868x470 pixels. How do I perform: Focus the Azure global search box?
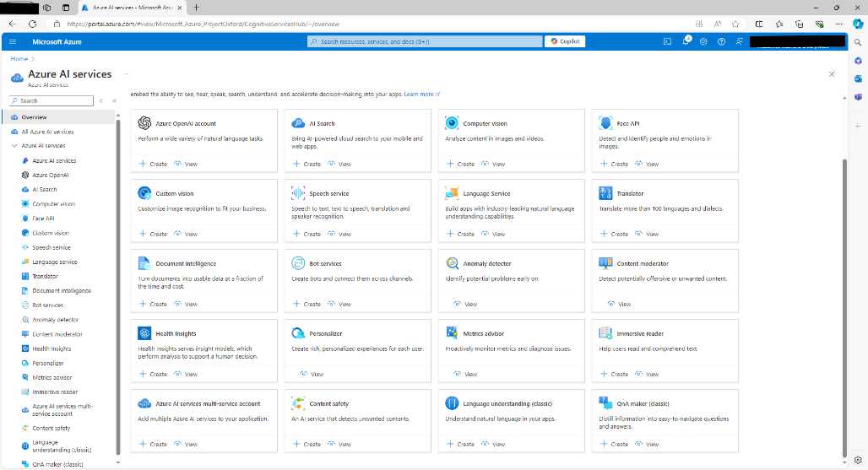tap(425, 41)
